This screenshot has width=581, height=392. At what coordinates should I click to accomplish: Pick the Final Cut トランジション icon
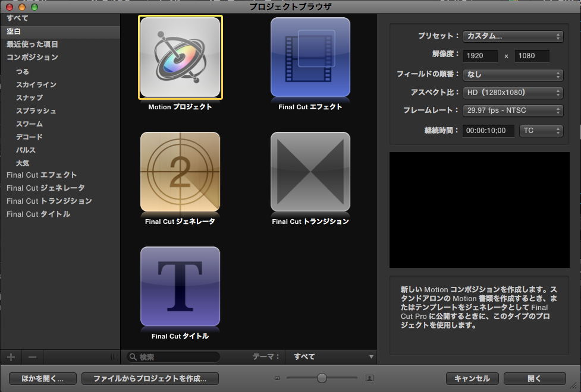[310, 172]
